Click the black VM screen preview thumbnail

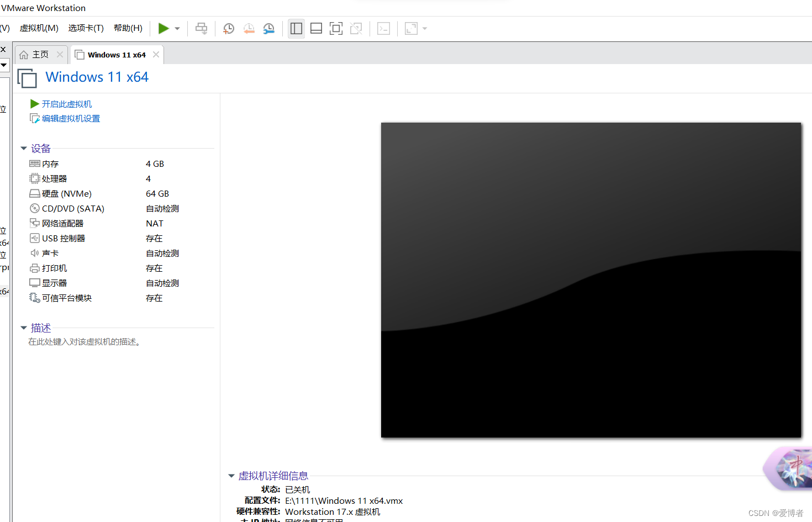pyautogui.click(x=591, y=280)
